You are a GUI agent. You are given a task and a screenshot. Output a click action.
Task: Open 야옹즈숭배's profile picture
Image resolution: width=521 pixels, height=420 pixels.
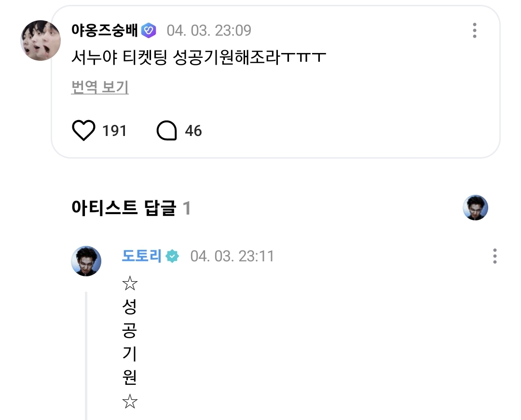pos(41,41)
